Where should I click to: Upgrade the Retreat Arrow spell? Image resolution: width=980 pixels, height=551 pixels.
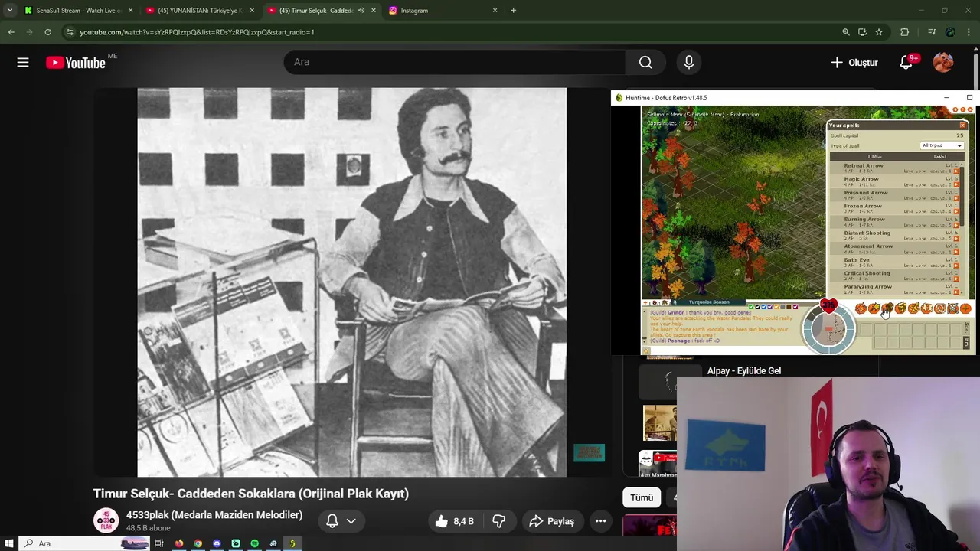pos(955,171)
